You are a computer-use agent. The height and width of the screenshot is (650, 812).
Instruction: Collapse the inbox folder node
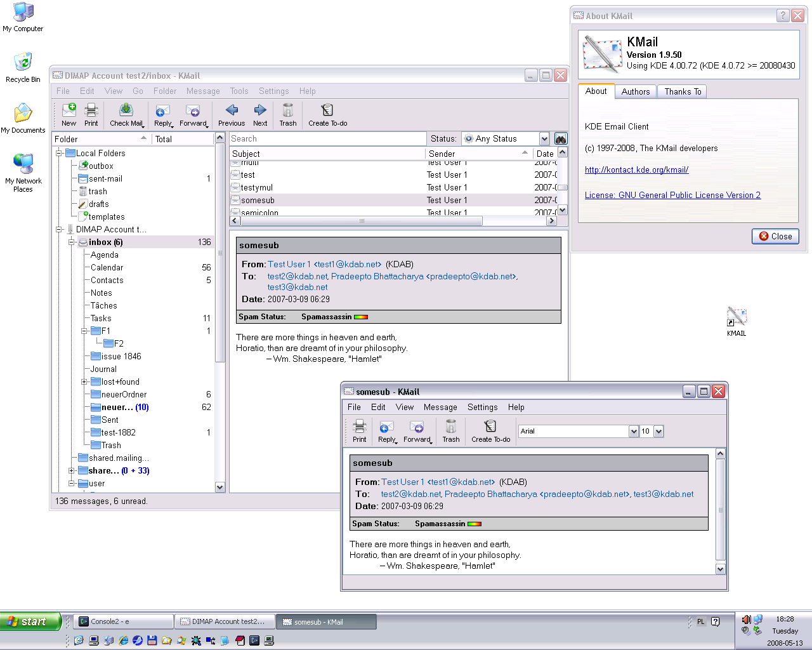[x=72, y=242]
